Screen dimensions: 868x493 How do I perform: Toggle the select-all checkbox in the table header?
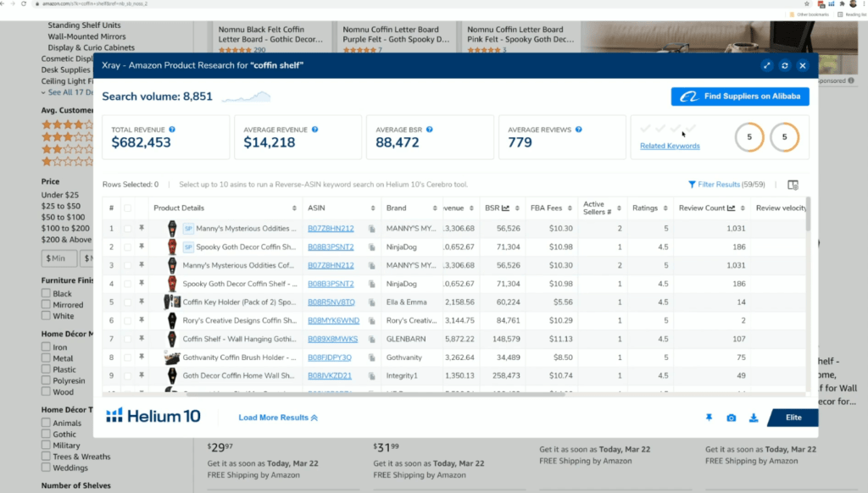pyautogui.click(x=128, y=208)
